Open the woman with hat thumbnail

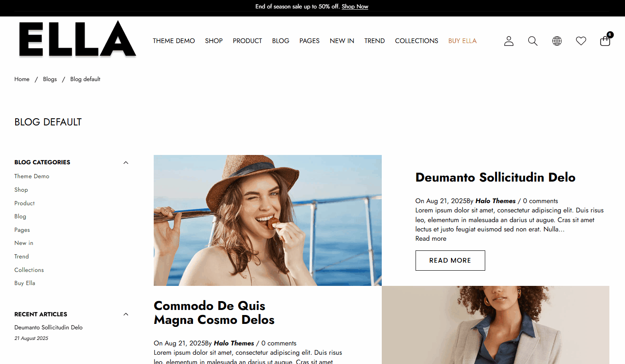268,220
